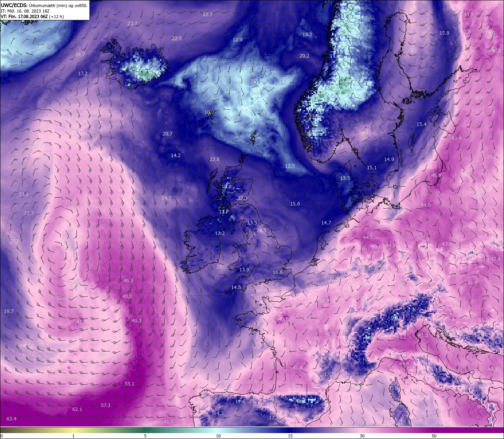Click the 20.2 value label
The image size is (504, 439).
click(x=304, y=56)
